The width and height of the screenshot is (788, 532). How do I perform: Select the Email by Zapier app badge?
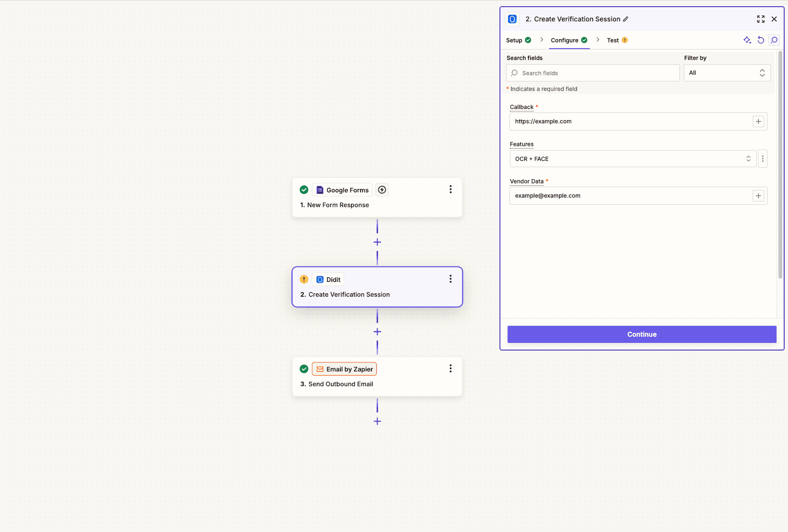coord(344,369)
